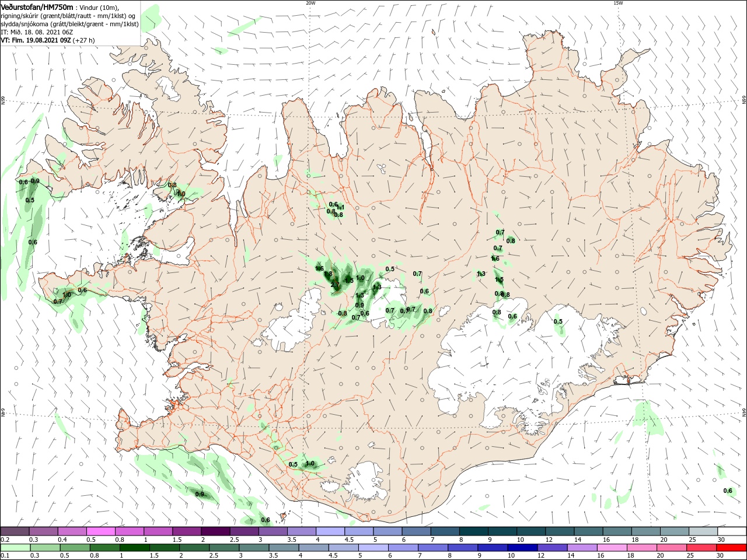747x560 pixels.
Task: Click the 0.6 value near Vestmannaeyjar islands
Action: [265, 520]
